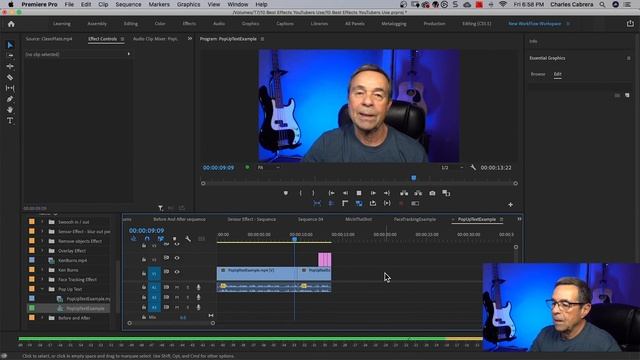Click the timeline zoom scroll handle
Viewport: 640px width, 360px height.
coord(213,323)
